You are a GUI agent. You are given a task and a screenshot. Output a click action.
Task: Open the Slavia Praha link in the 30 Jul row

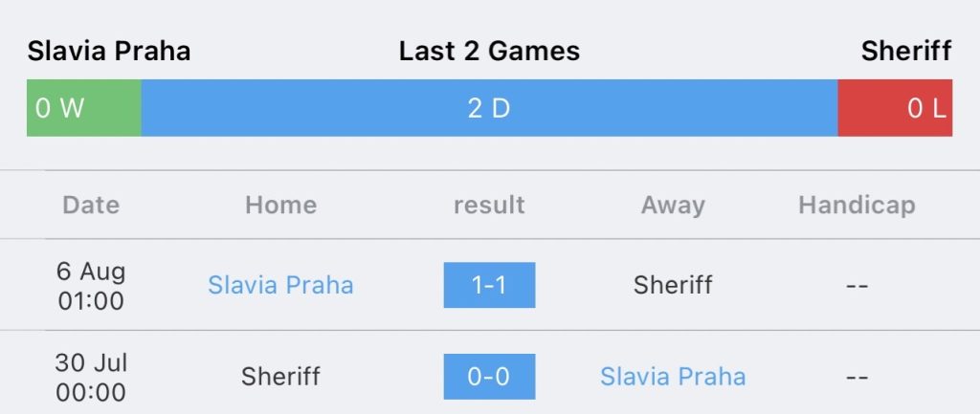[673, 377]
